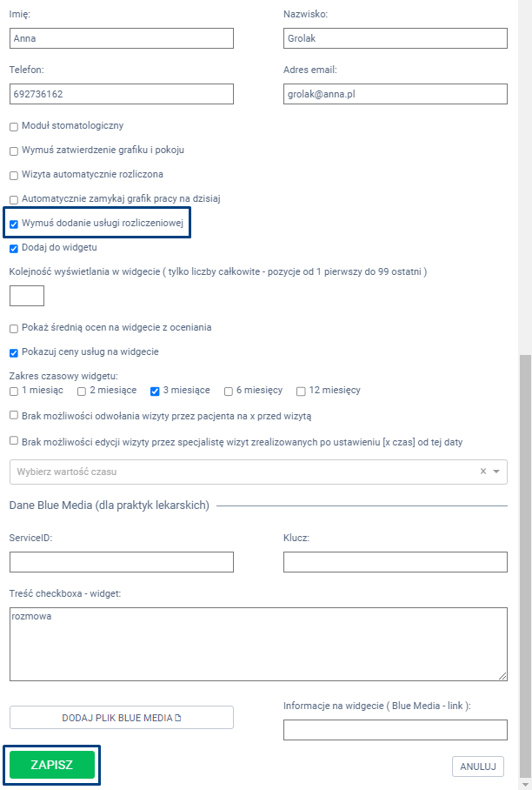This screenshot has height=790, width=532.
Task: Select the '6 miesięcy' widget range
Action: (x=229, y=392)
